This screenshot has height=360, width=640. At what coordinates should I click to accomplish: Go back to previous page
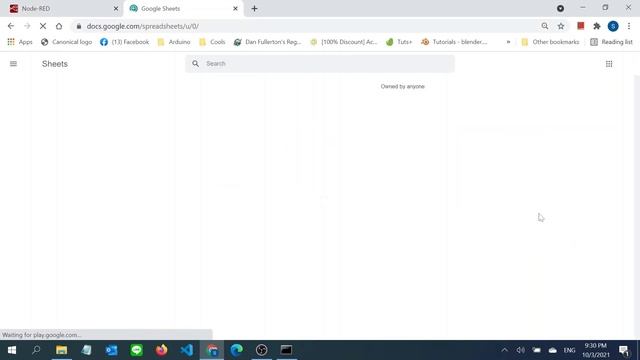pyautogui.click(x=11, y=26)
